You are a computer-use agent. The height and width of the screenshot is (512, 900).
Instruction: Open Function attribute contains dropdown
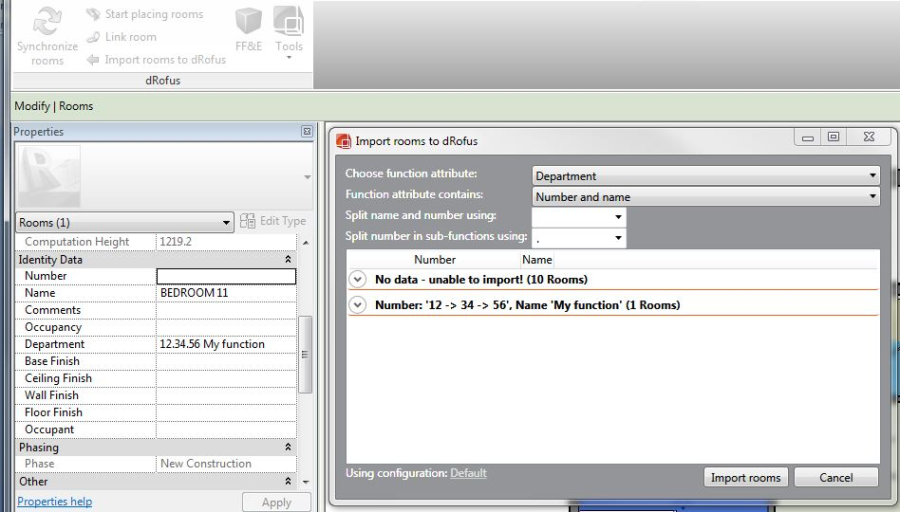706,197
